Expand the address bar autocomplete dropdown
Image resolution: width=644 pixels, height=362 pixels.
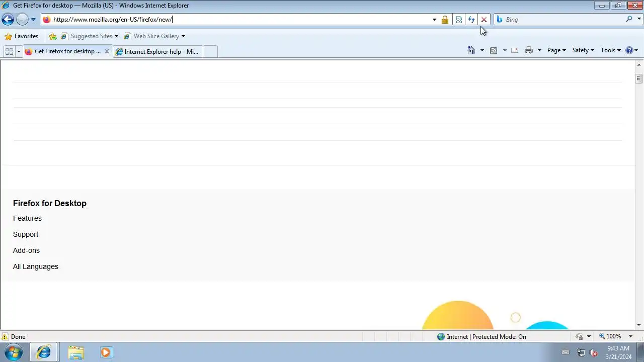click(434, 20)
